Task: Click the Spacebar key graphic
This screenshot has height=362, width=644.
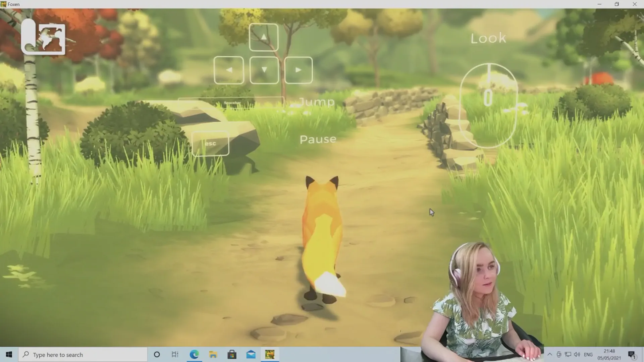Action: point(231,103)
